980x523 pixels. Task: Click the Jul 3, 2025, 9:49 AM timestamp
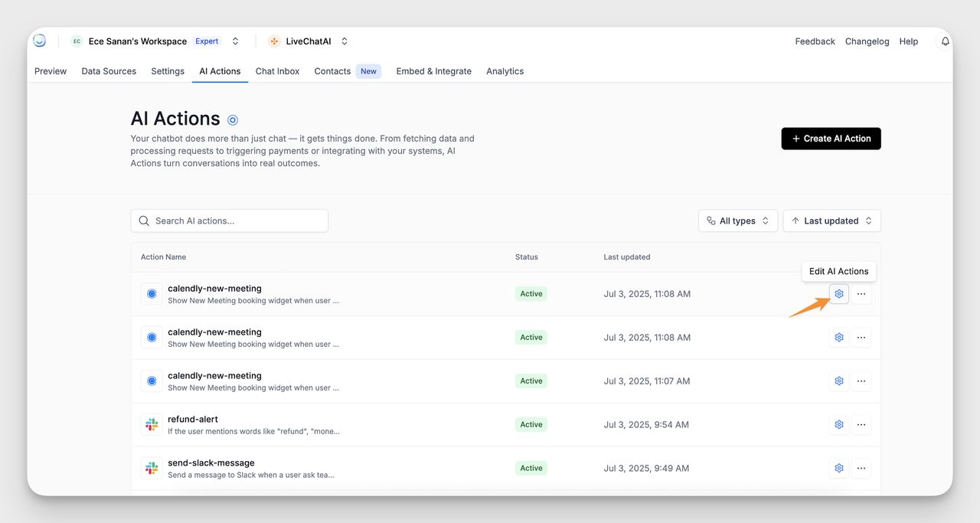tap(646, 469)
